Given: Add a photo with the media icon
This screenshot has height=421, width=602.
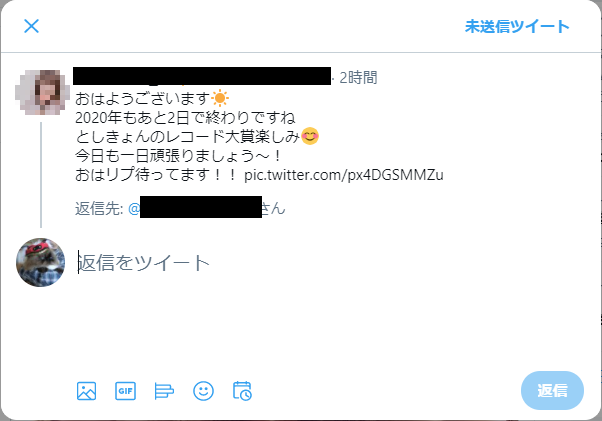Looking at the screenshot, I should (x=86, y=391).
